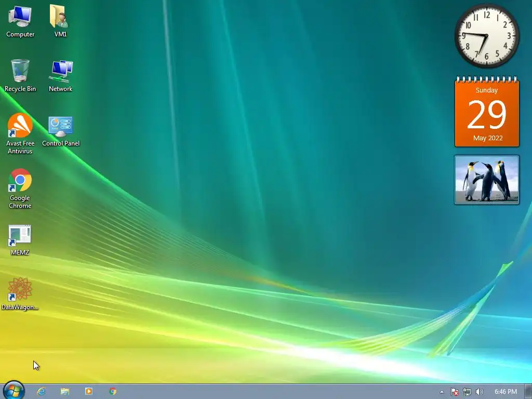The height and width of the screenshot is (399, 532).
Task: Open the volume speaker tray icon
Action: (479, 392)
